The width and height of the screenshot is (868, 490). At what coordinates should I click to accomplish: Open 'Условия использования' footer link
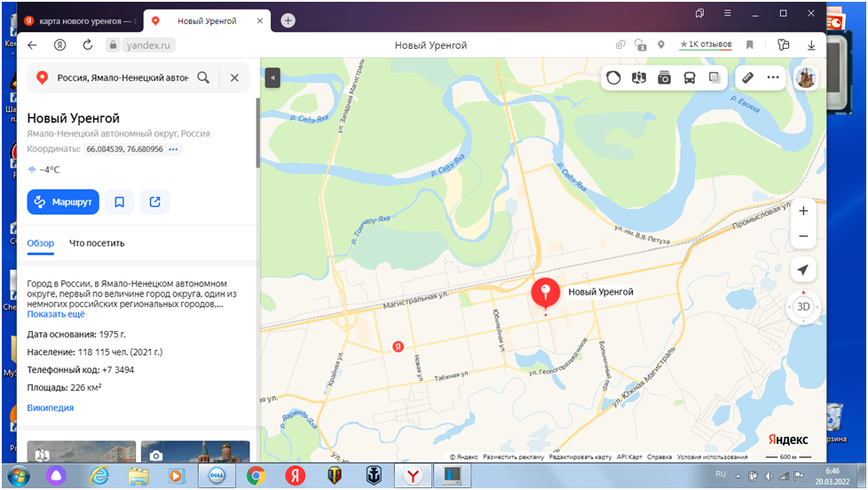[712, 457]
